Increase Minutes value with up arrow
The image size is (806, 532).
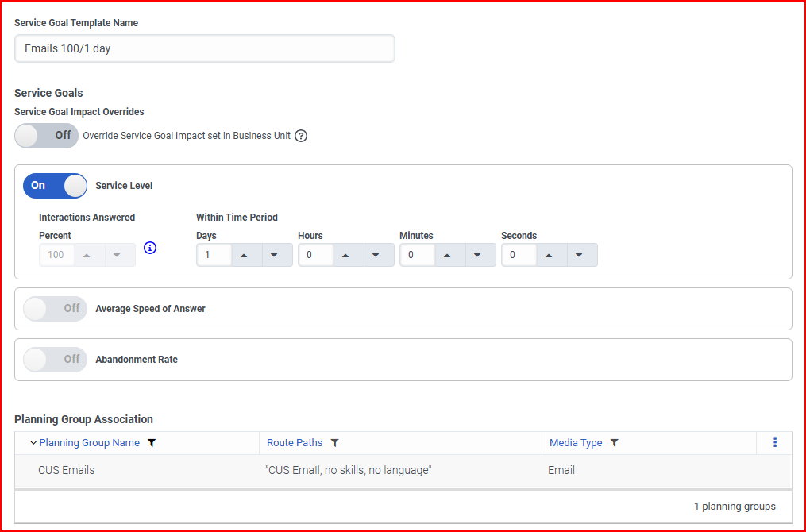449,255
